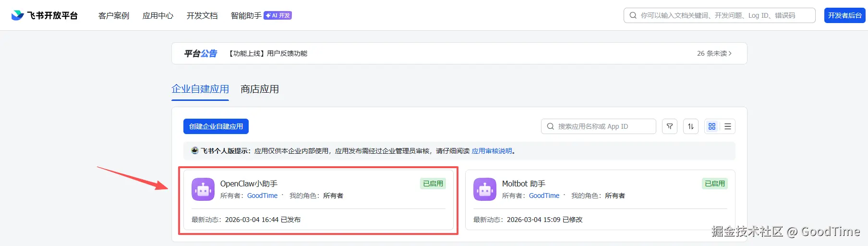This screenshot has height=246, width=868.
Task: Expand the 26 条未读 announcements
Action: (x=714, y=53)
